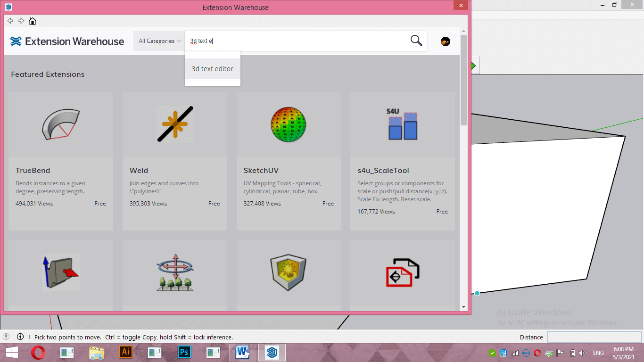
Task: Click the SketchUp icon in Extension Warehouse title bar
Action: coord(8,7)
